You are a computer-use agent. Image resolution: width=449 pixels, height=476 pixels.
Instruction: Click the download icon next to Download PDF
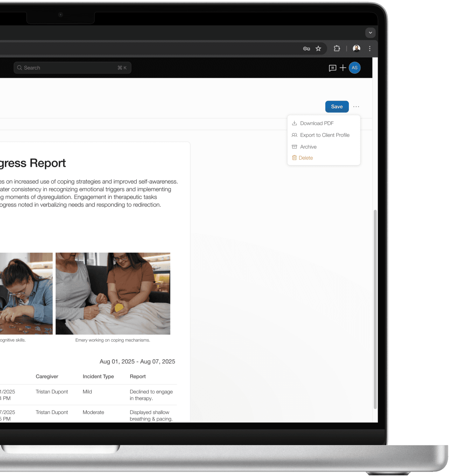pos(295,123)
